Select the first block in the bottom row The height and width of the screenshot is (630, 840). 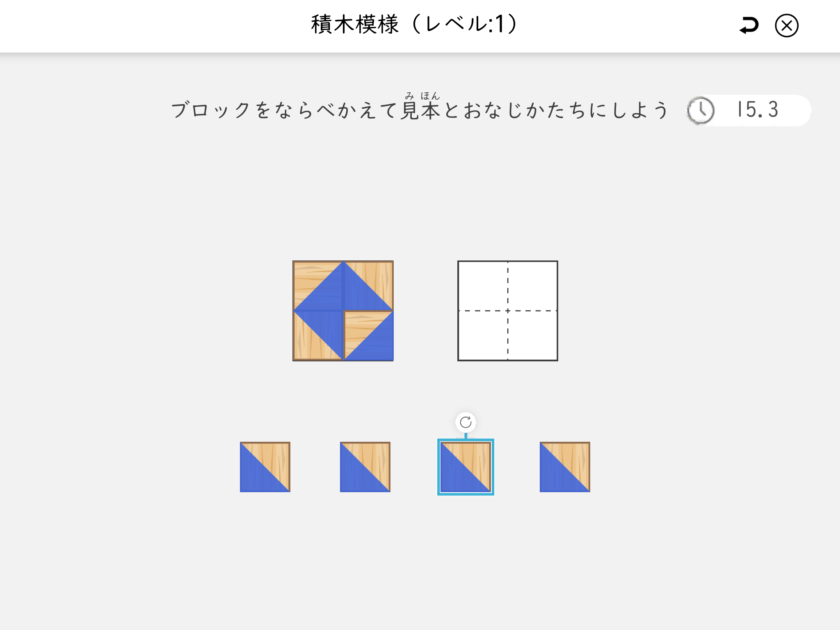[x=265, y=467]
